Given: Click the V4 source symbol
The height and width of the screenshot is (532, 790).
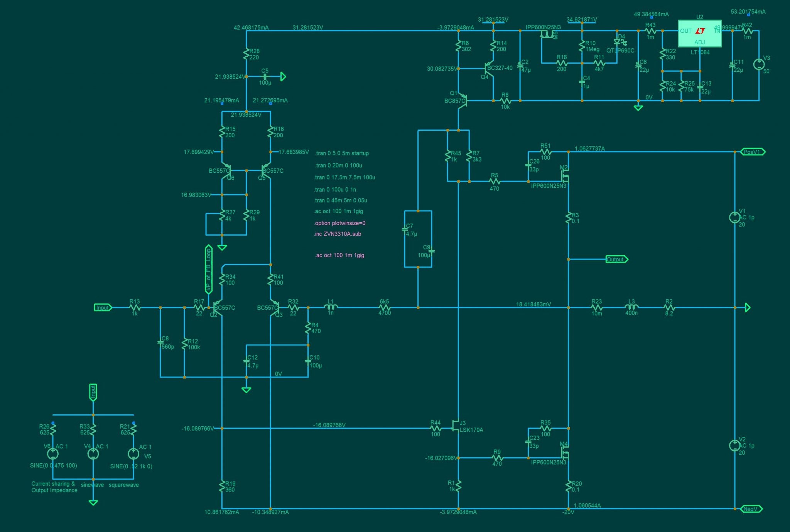Looking at the screenshot, I should click(x=93, y=454).
